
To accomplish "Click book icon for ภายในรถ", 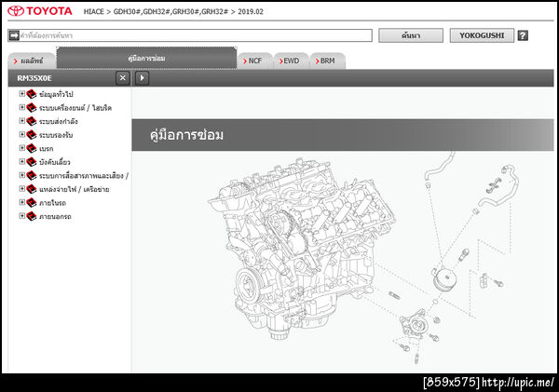I will click(32, 202).
